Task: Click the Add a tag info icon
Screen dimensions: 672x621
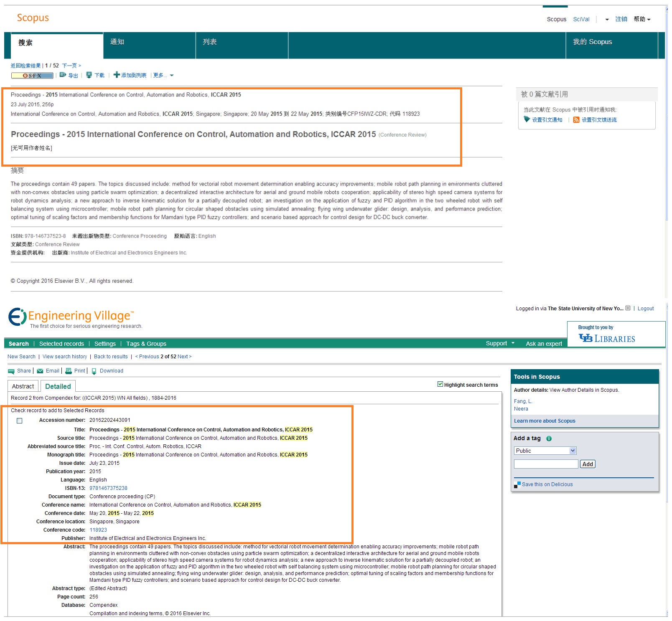Action: pyautogui.click(x=549, y=439)
